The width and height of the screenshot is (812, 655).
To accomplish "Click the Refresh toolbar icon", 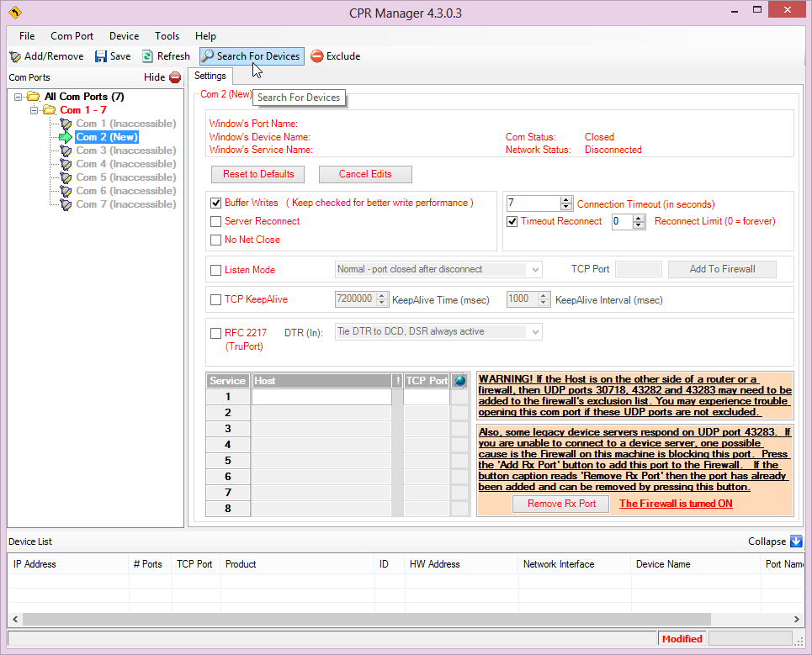I will (x=147, y=56).
